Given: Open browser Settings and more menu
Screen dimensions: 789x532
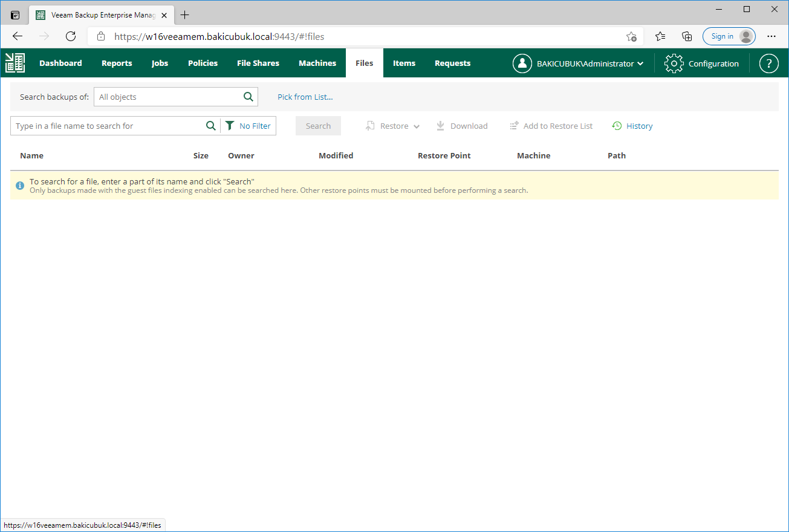Looking at the screenshot, I should click(x=771, y=36).
